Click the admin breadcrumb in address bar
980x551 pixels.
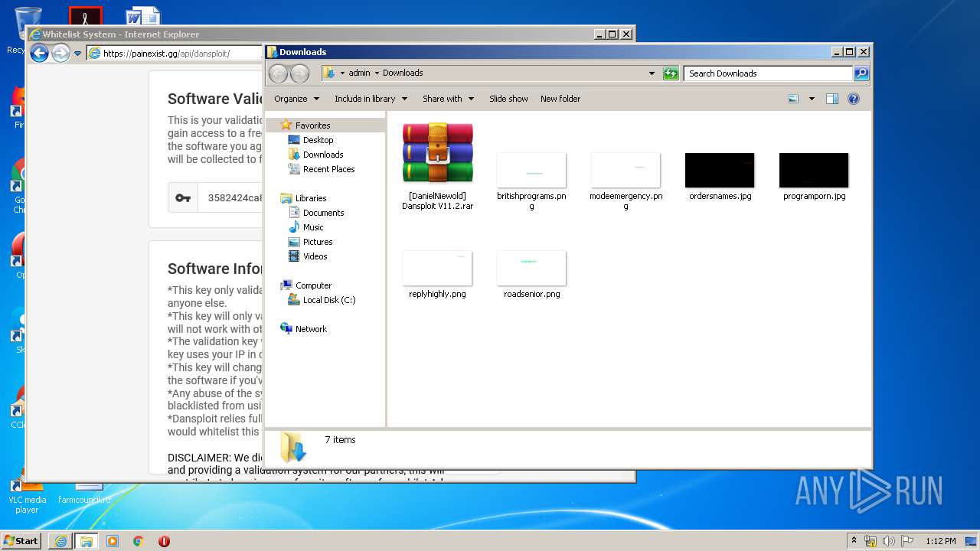pos(359,73)
